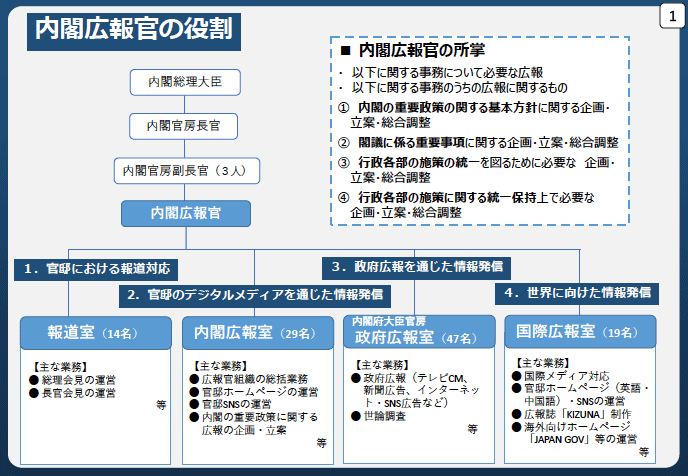Click label 1. 官邸における報道対応

tap(96, 269)
